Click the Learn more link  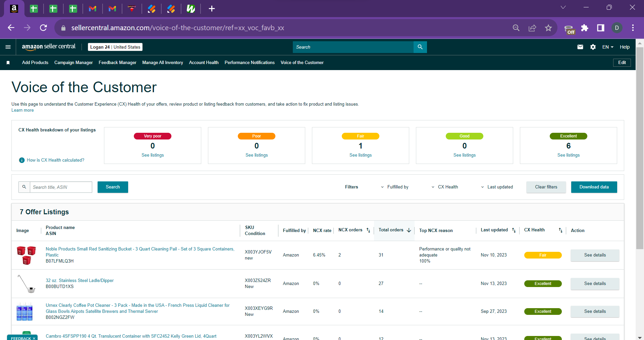22,110
